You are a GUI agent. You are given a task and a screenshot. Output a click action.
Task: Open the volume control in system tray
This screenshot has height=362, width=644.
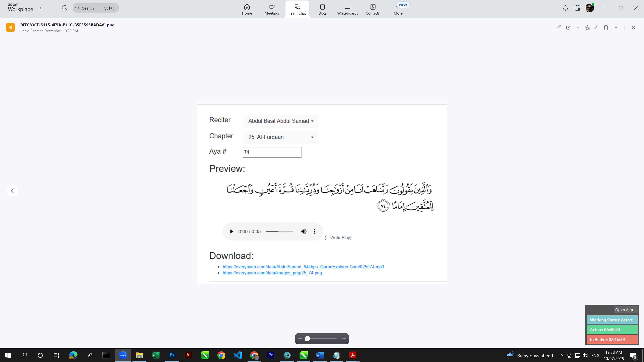tap(585, 355)
